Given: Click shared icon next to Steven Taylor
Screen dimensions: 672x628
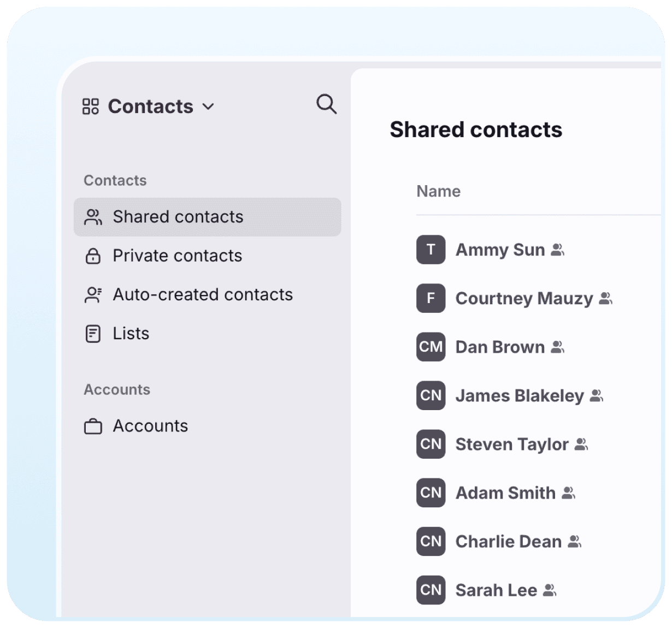Looking at the screenshot, I should [581, 444].
